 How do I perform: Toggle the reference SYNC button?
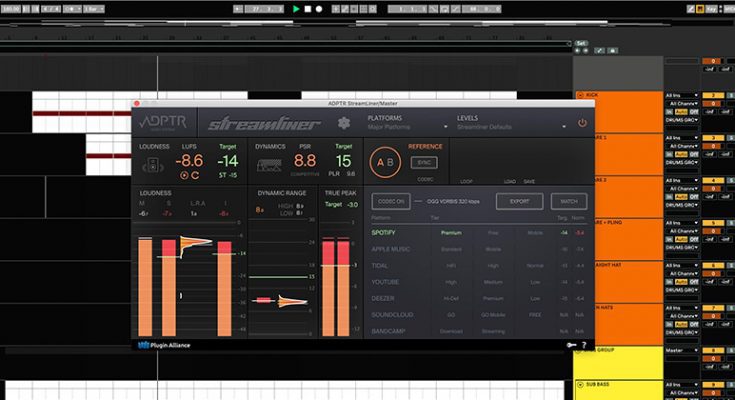pos(424,160)
